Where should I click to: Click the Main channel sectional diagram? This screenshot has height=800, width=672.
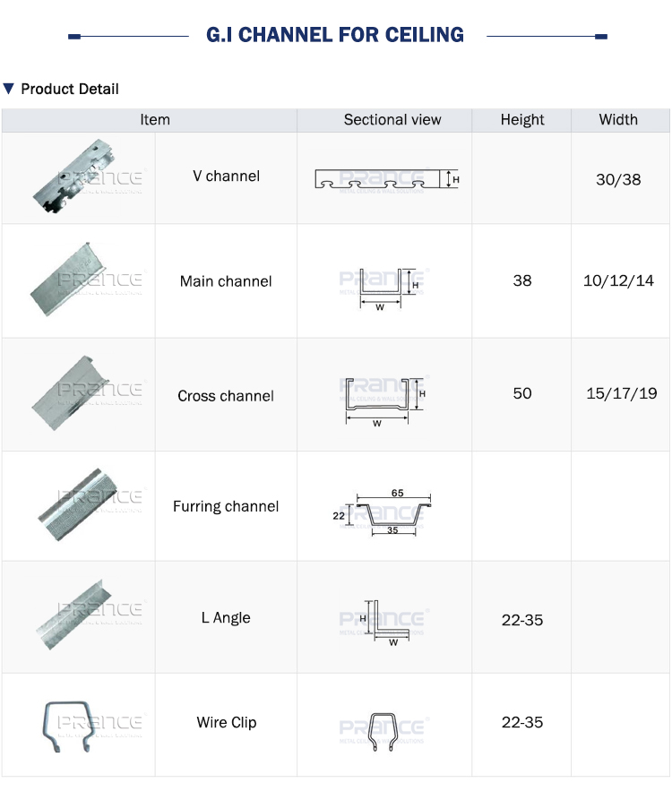click(x=385, y=284)
